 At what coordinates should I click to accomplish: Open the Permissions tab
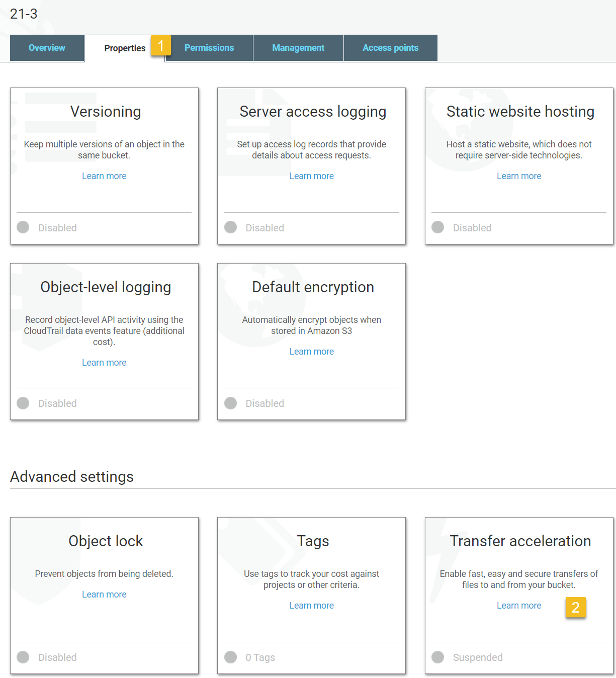(x=209, y=48)
